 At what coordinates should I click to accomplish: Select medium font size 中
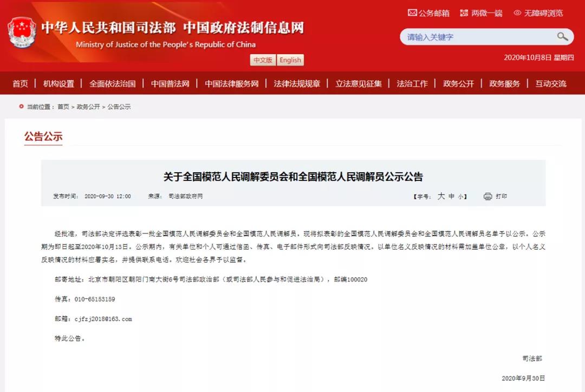pos(451,196)
